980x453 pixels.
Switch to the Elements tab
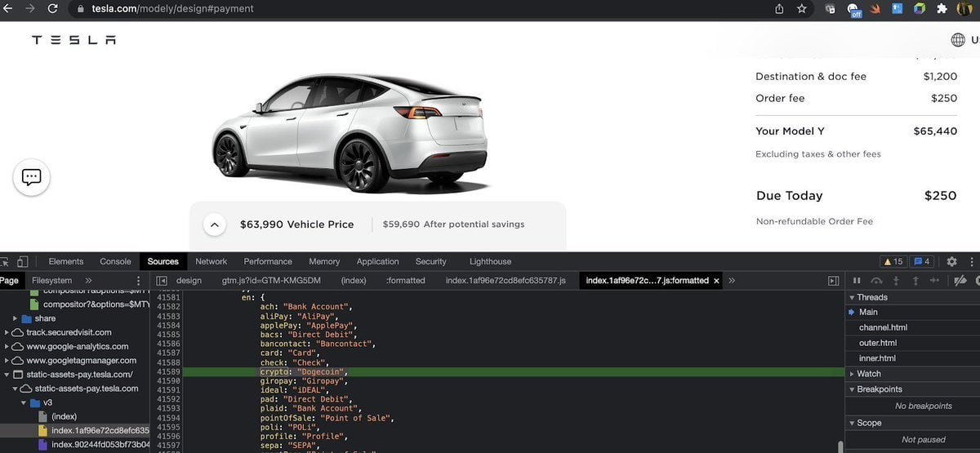pos(66,262)
